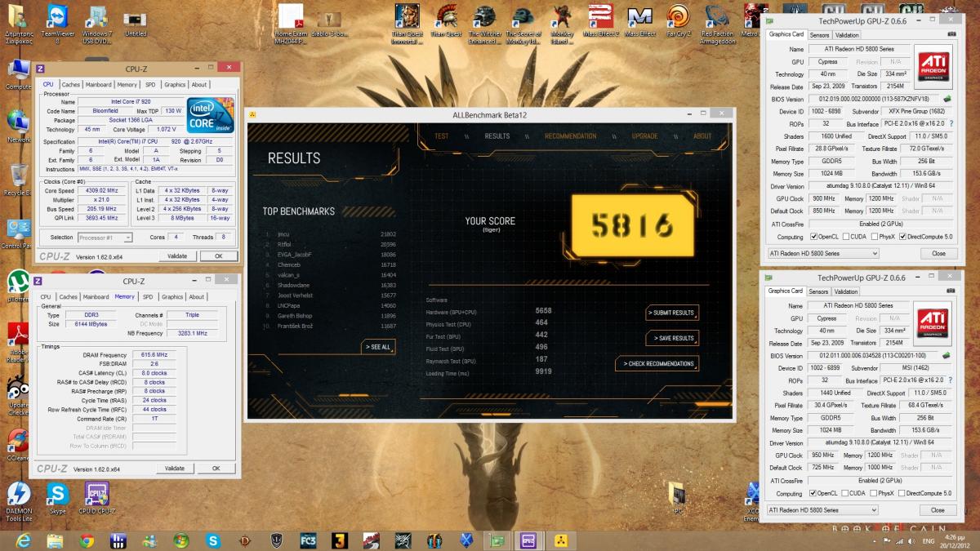Toggle OpenCL checkbox in XFX GPU-Z window

(814, 237)
